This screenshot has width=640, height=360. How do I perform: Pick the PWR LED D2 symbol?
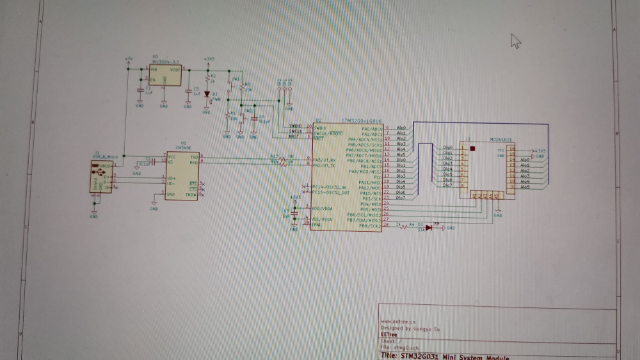tap(207, 95)
